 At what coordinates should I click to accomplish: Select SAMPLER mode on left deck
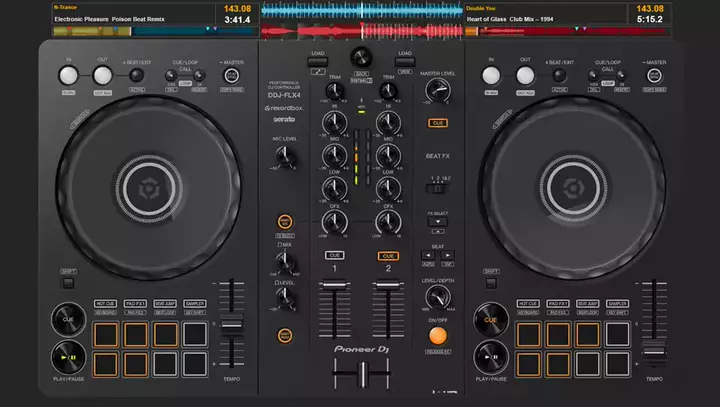[x=195, y=304]
